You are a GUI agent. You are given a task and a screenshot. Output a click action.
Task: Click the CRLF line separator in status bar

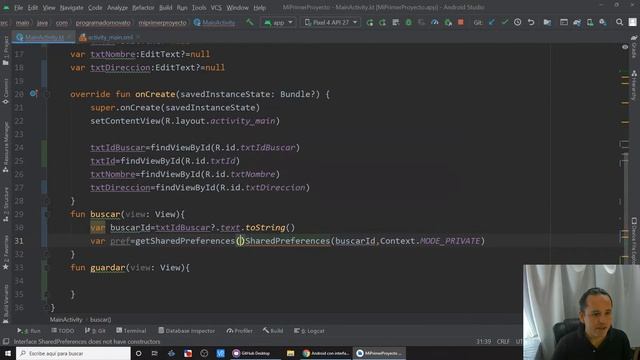pos(503,341)
